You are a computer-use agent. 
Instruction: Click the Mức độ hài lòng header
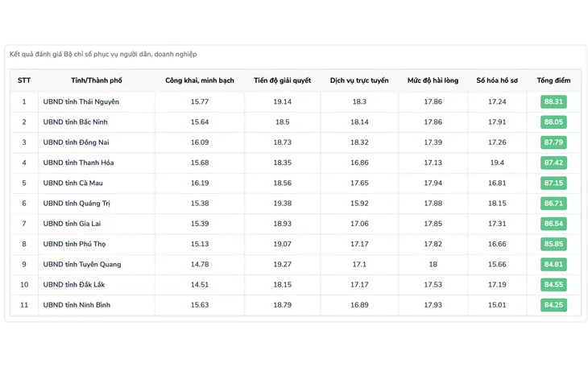(433, 80)
